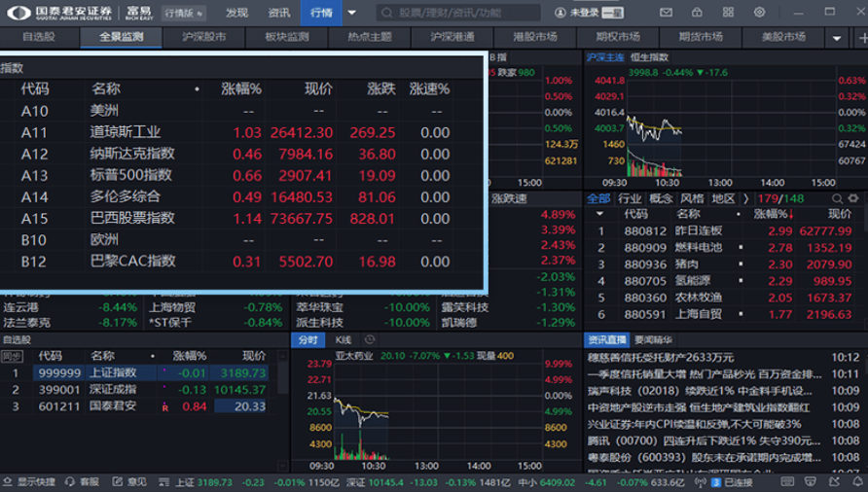The height and width of the screenshot is (492, 868).
Task: Click the 显示快捷 icon in status bar
Action: pyautogui.click(x=8, y=482)
